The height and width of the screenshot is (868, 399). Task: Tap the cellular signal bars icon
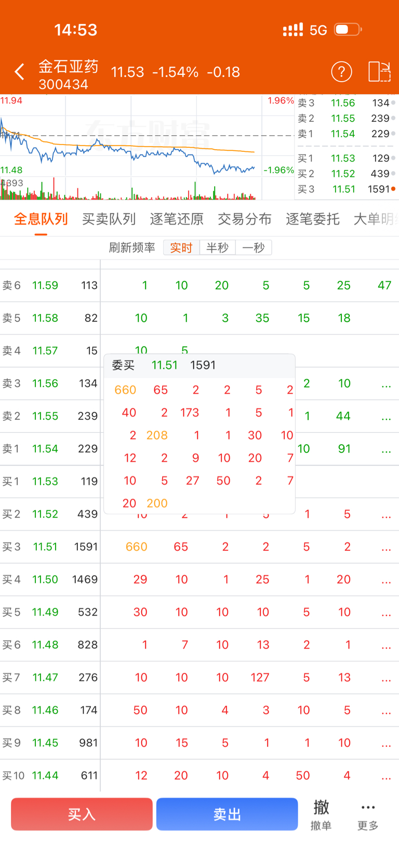pos(293,30)
